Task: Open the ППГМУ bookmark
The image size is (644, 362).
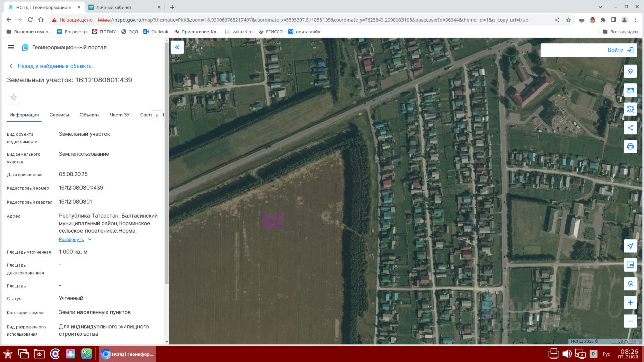Action: (x=104, y=32)
